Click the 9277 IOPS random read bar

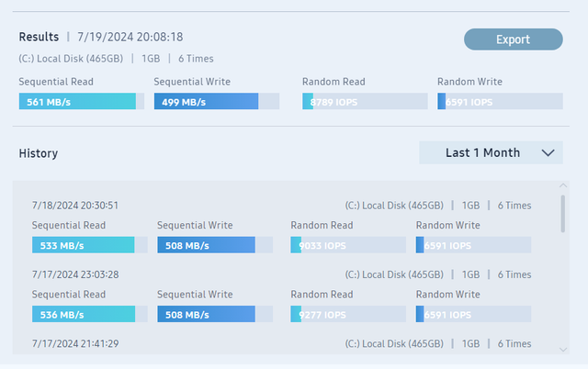tap(348, 314)
